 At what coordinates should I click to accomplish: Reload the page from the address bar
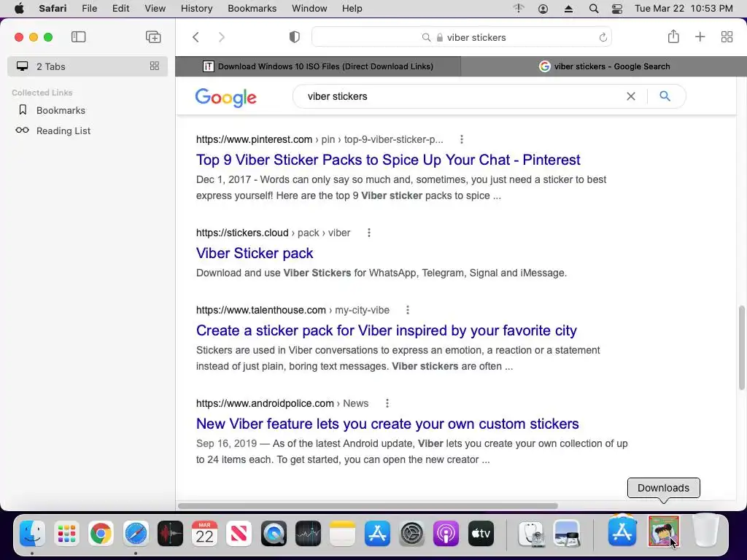[603, 37]
